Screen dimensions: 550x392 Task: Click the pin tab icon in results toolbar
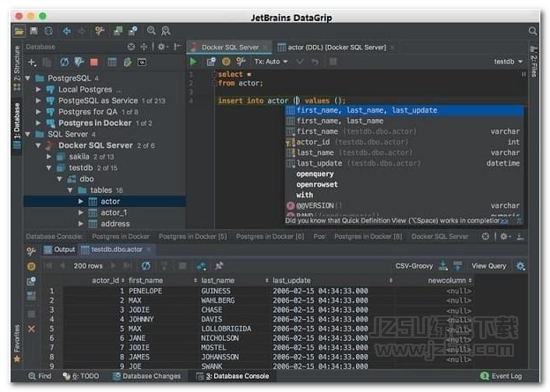coord(219,266)
